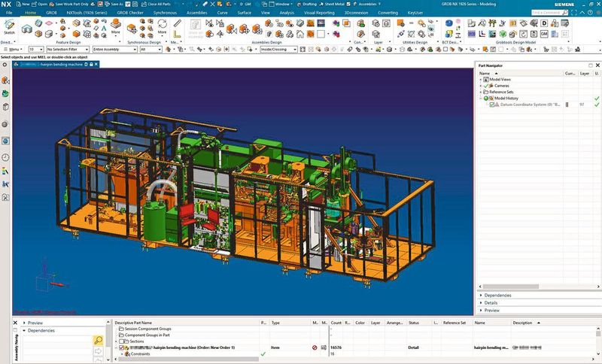Open the Inside/Crossing selection dropdown
Screen dimensions: 602x364
pyautogui.click(x=278, y=50)
